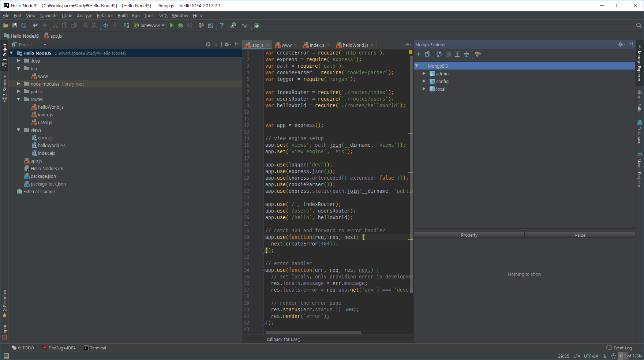This screenshot has height=360, width=644.
Task: Click the memory indicator 155 of 725M
Action: (x=631, y=356)
